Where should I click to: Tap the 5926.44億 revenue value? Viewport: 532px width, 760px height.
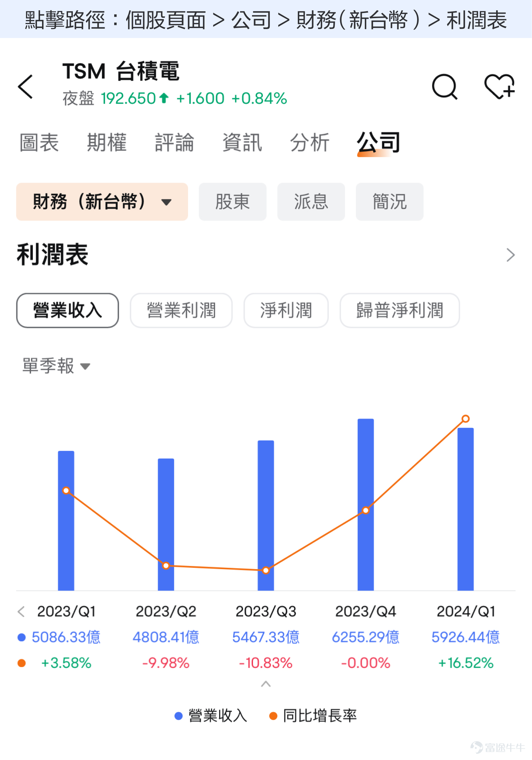click(x=465, y=637)
